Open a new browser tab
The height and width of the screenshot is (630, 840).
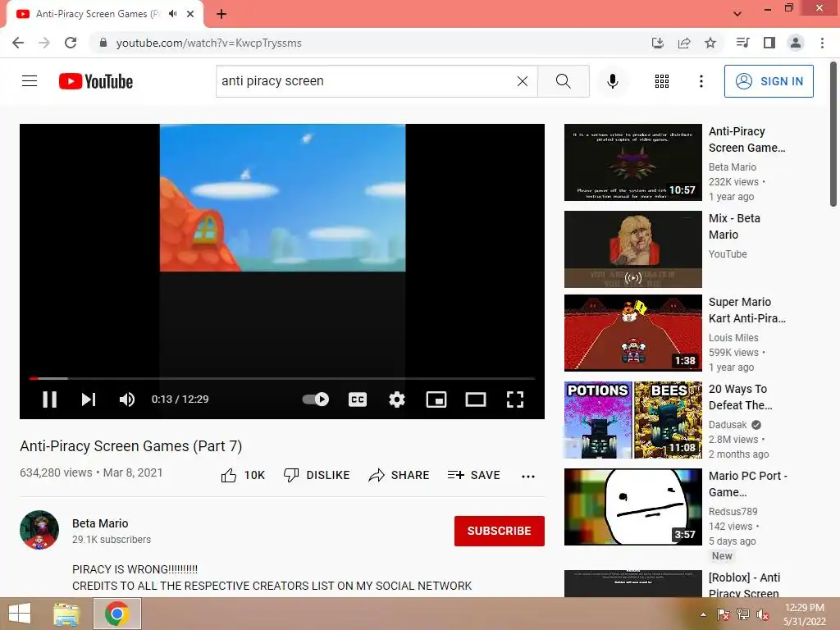pyautogui.click(x=221, y=14)
